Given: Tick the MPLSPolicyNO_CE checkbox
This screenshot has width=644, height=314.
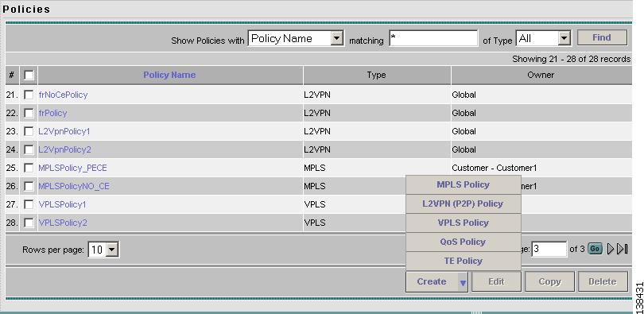Looking at the screenshot, I should click(x=29, y=186).
